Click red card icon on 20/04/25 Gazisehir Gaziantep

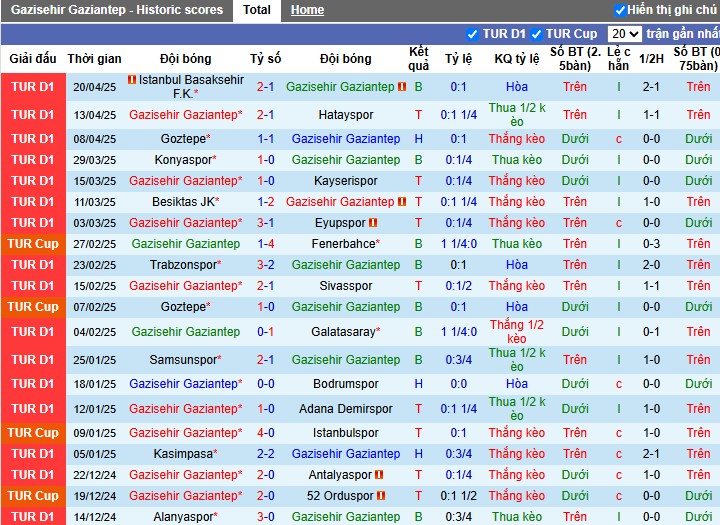[x=402, y=86]
